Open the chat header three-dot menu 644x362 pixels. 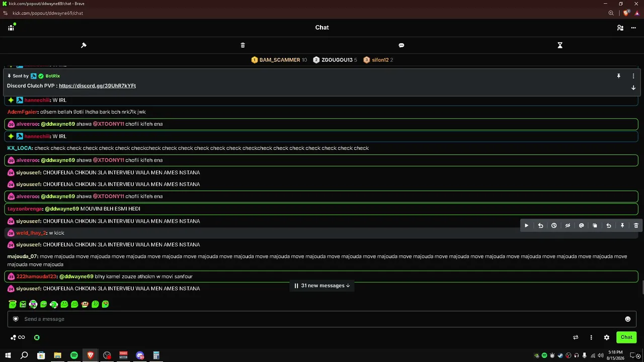633,28
